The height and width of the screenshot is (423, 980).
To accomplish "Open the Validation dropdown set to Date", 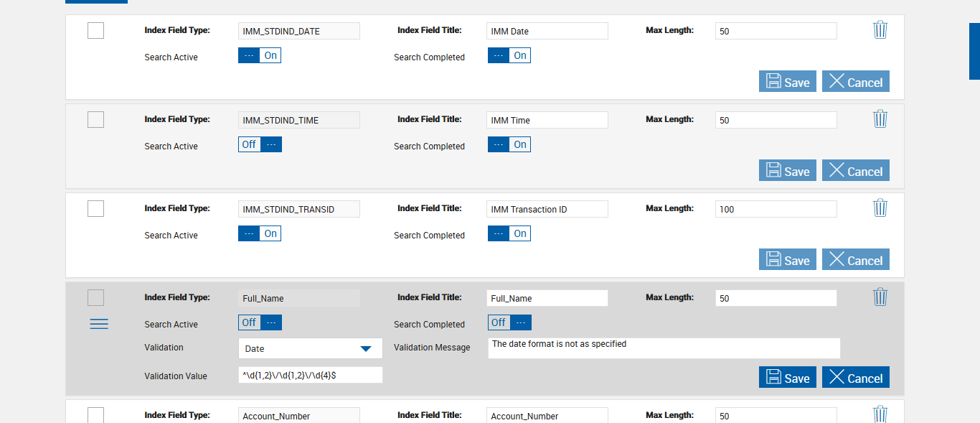I will pyautogui.click(x=310, y=348).
